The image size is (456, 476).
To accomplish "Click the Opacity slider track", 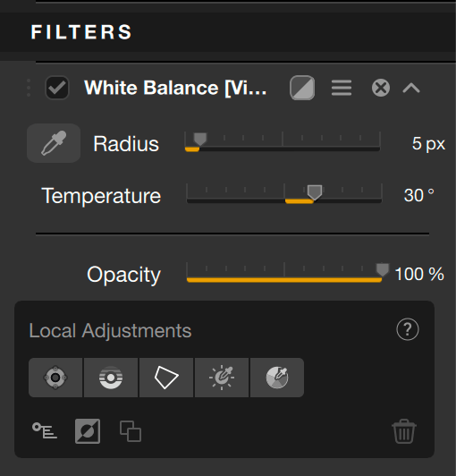I will pos(284,280).
